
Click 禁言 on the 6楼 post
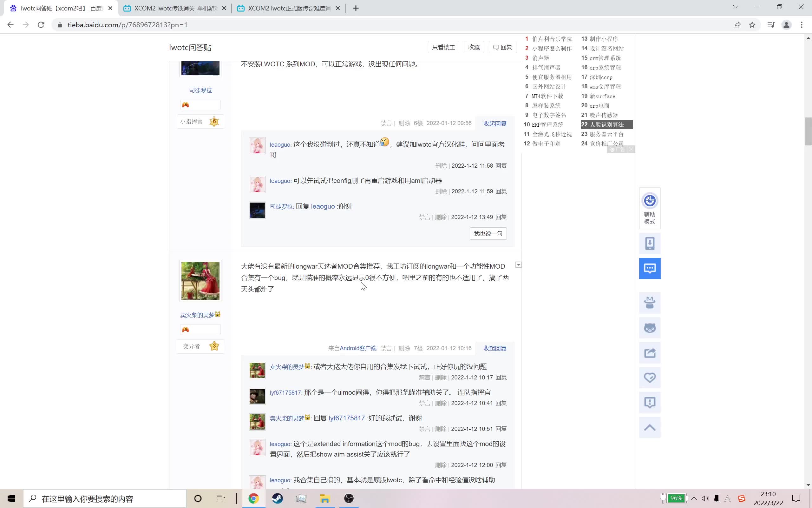pos(386,123)
